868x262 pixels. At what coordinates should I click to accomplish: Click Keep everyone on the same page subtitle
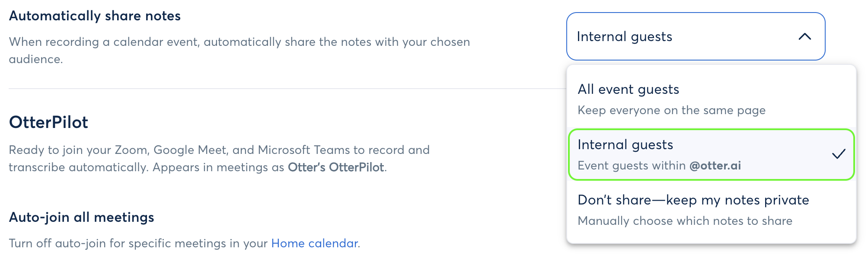671,110
